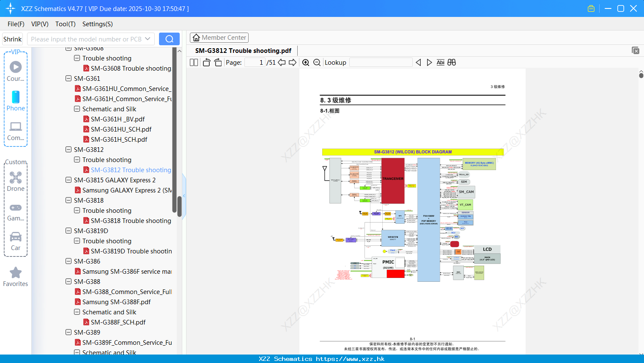Rotate the page counterclockwise

[206, 63]
